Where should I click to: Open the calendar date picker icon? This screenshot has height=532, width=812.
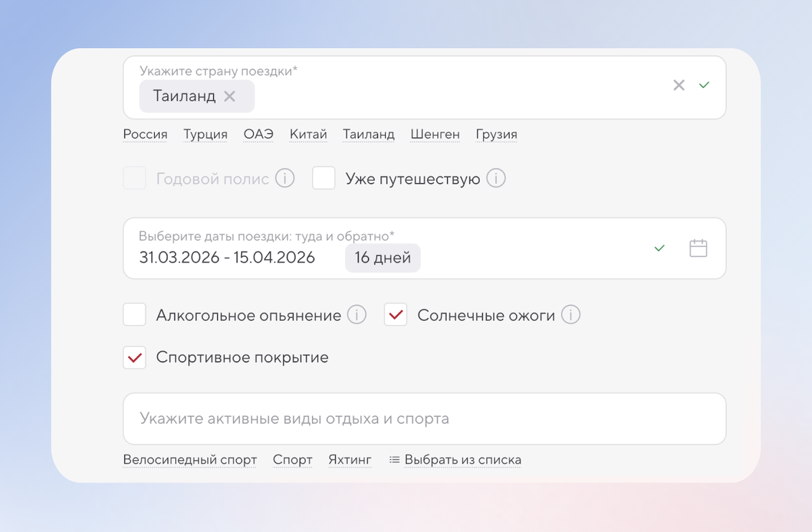tap(699, 248)
